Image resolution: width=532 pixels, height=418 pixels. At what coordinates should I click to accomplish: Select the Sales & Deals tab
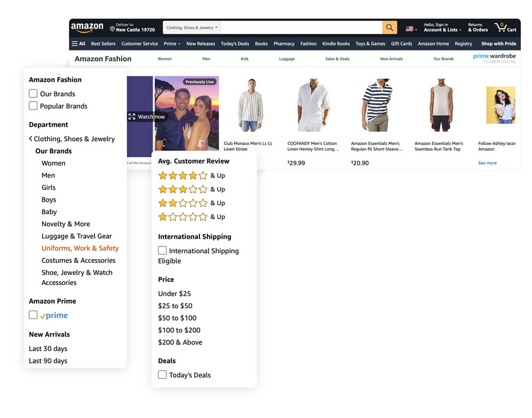(x=337, y=59)
